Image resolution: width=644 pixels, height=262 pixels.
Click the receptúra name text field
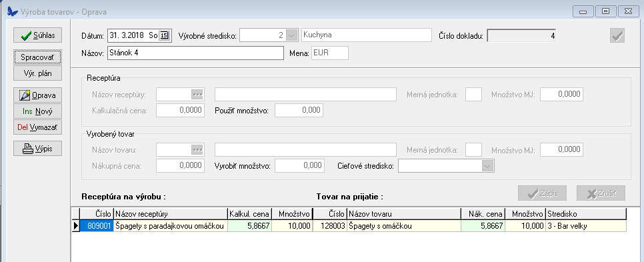click(x=305, y=95)
